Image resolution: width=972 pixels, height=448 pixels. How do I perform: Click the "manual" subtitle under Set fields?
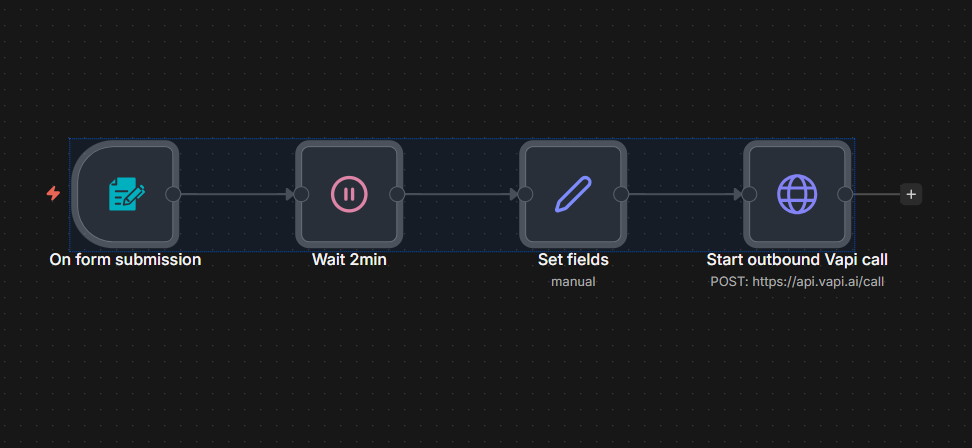[x=573, y=282]
